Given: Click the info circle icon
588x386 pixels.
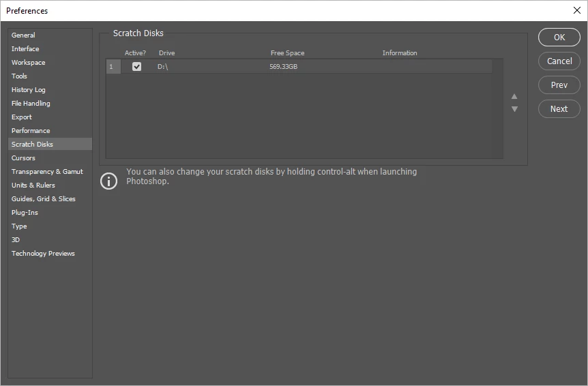Looking at the screenshot, I should (x=108, y=181).
